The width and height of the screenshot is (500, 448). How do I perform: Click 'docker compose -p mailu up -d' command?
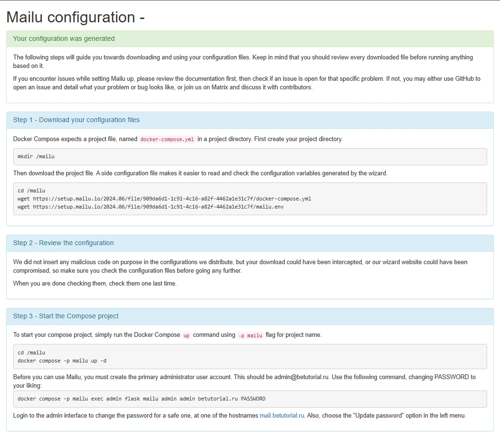[62, 361]
